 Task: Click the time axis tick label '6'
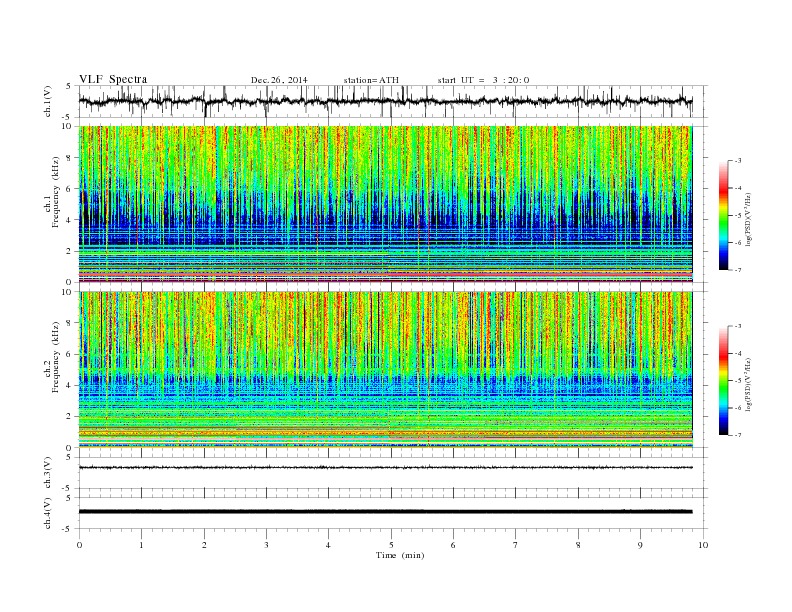453,545
